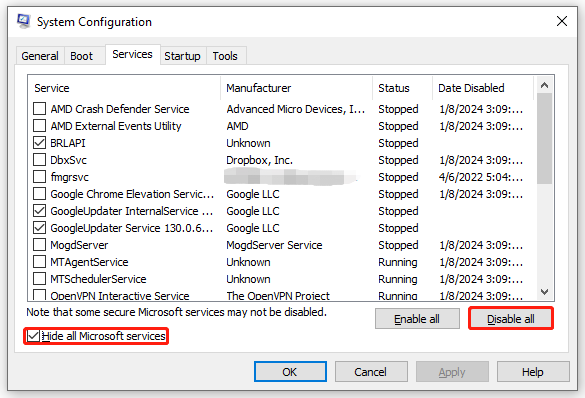The width and height of the screenshot is (585, 398).
Task: Open Help for System Configuration
Action: tap(533, 372)
